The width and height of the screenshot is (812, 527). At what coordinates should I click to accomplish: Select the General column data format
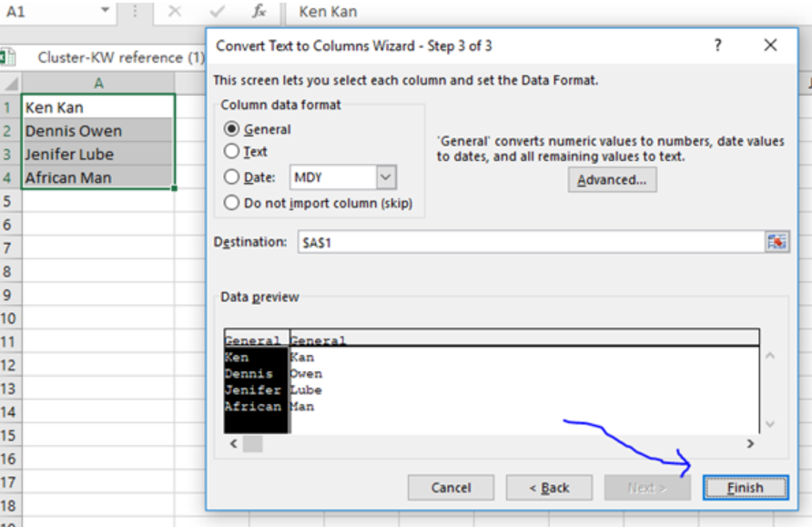(x=232, y=129)
